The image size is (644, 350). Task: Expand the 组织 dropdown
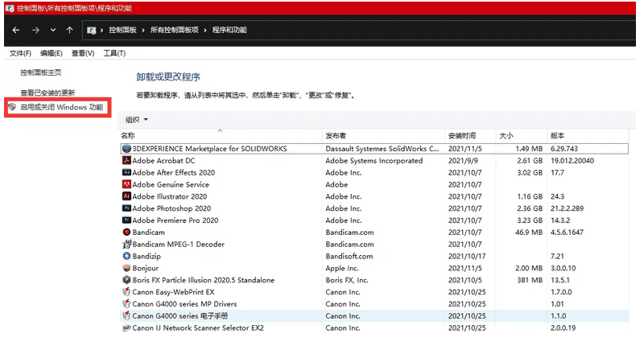tap(137, 120)
